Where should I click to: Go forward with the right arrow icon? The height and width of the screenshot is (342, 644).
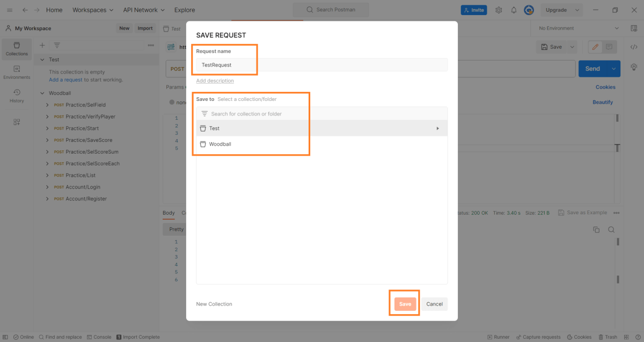point(37,10)
